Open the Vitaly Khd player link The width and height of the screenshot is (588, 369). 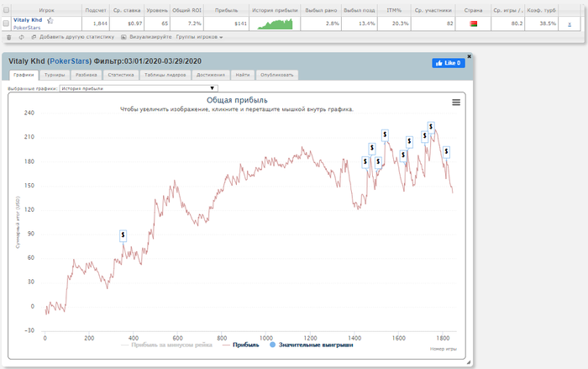[28, 20]
